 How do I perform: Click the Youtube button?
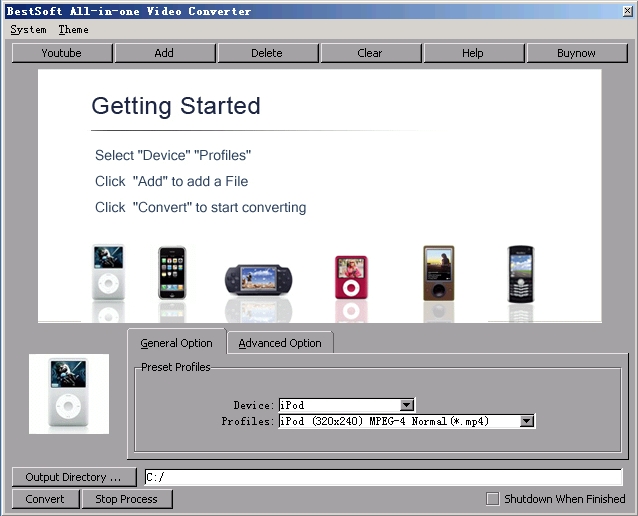[x=62, y=53]
